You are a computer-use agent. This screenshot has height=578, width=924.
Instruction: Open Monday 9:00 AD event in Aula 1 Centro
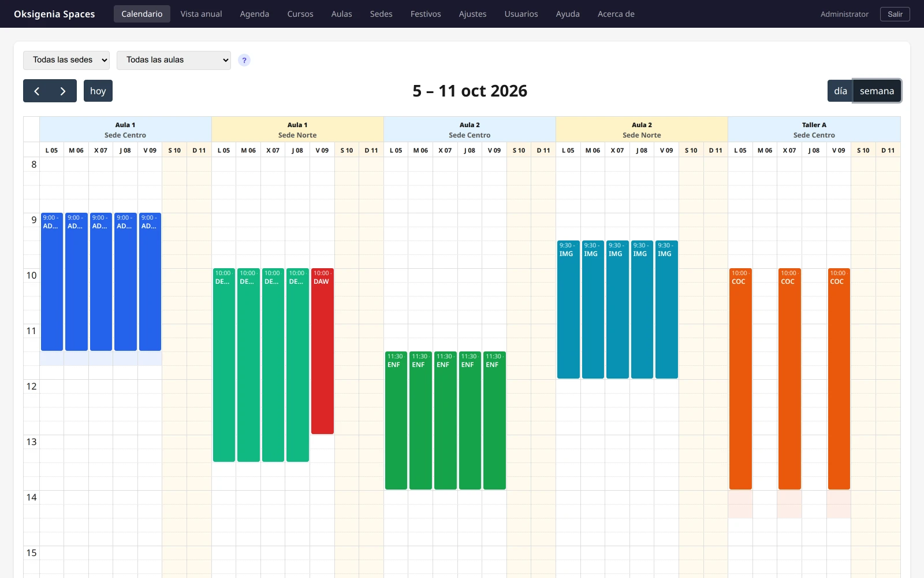click(x=52, y=281)
